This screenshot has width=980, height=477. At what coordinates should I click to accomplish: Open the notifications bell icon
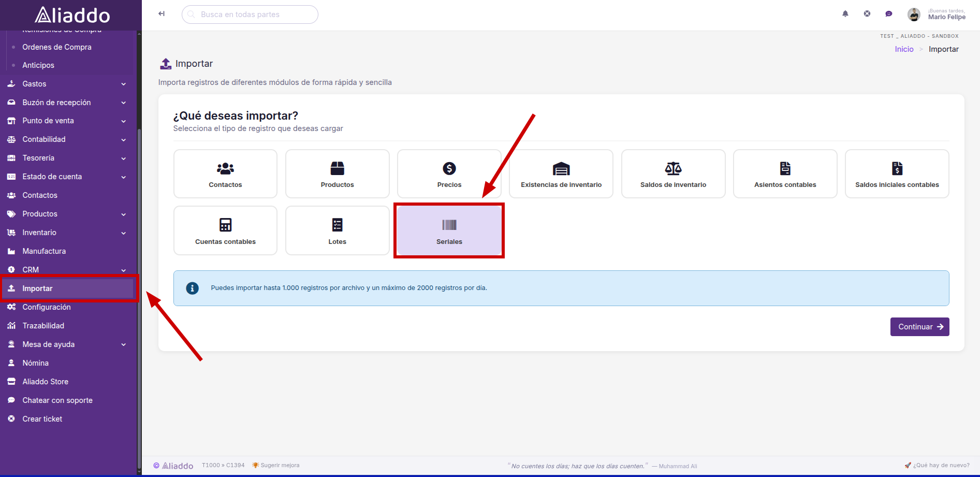[845, 14]
